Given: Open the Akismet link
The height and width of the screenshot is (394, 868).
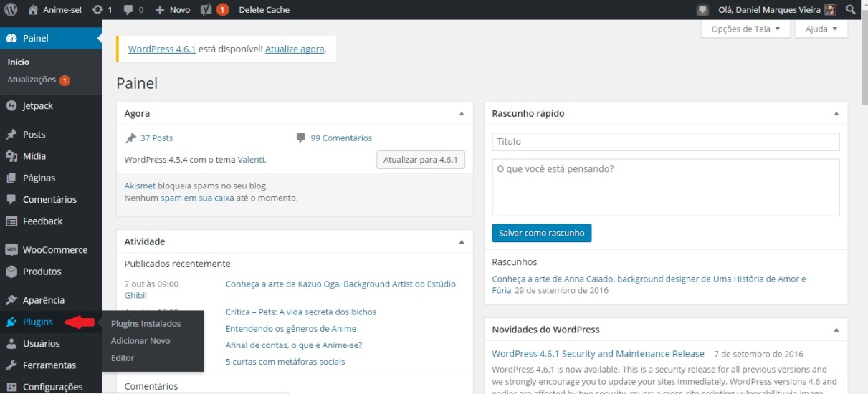Looking at the screenshot, I should pyautogui.click(x=140, y=186).
